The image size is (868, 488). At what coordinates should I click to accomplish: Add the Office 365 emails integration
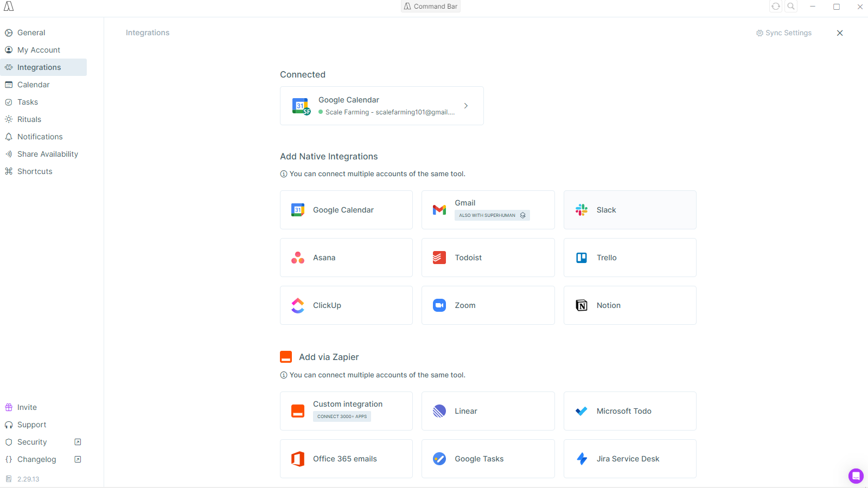point(346,459)
